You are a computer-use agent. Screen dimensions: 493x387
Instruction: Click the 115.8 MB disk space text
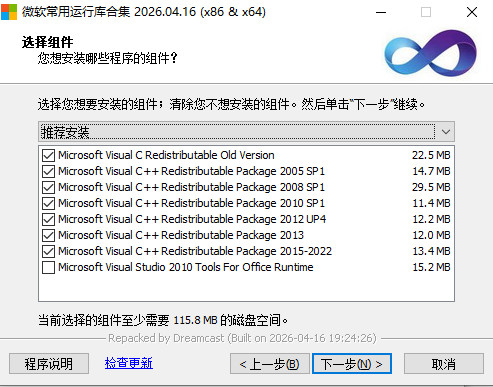coord(195,320)
